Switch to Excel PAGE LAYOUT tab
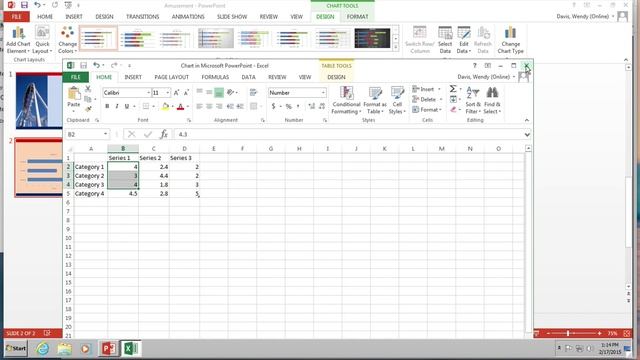The height and width of the screenshot is (360, 640). coord(171,77)
